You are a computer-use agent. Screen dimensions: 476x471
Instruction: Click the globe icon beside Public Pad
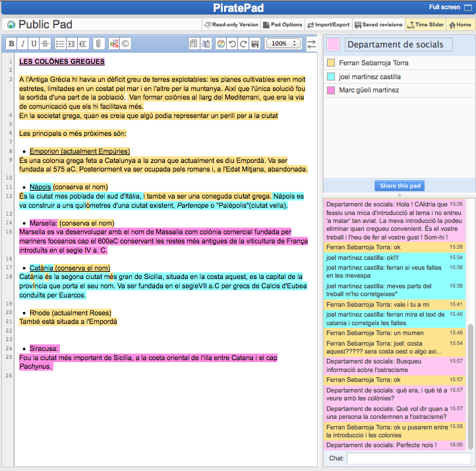(x=11, y=25)
